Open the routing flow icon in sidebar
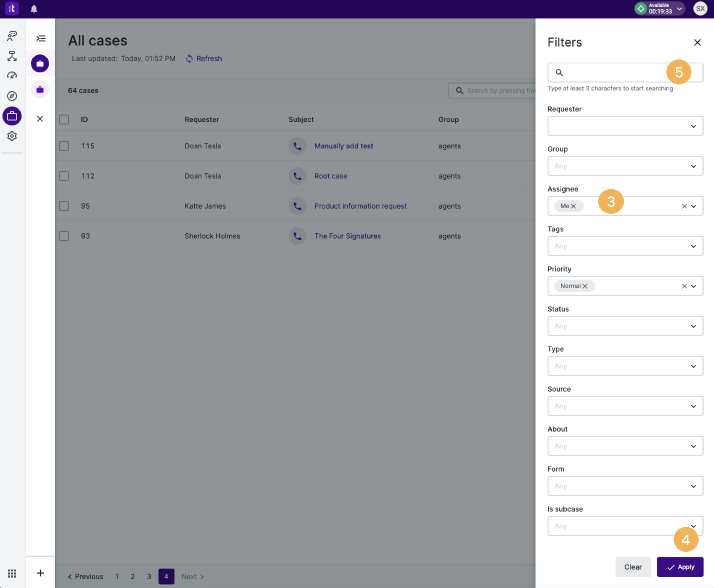This screenshot has height=588, width=714. 12,56
